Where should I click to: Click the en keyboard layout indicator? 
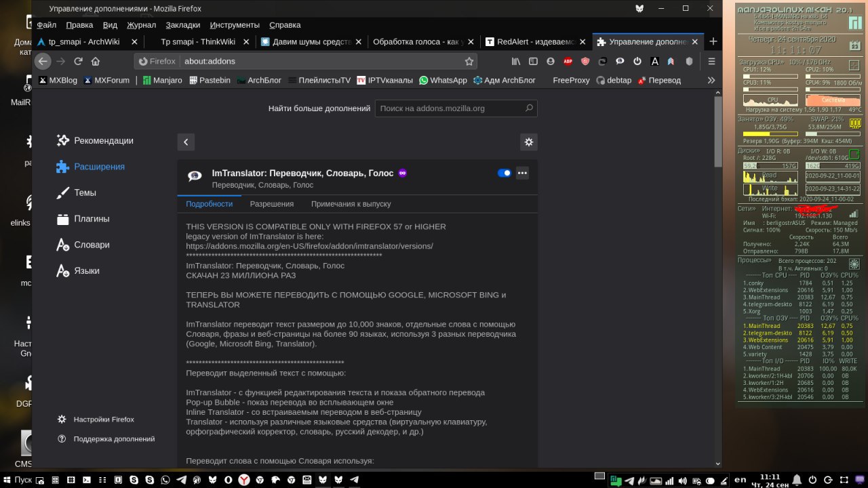[741, 479]
